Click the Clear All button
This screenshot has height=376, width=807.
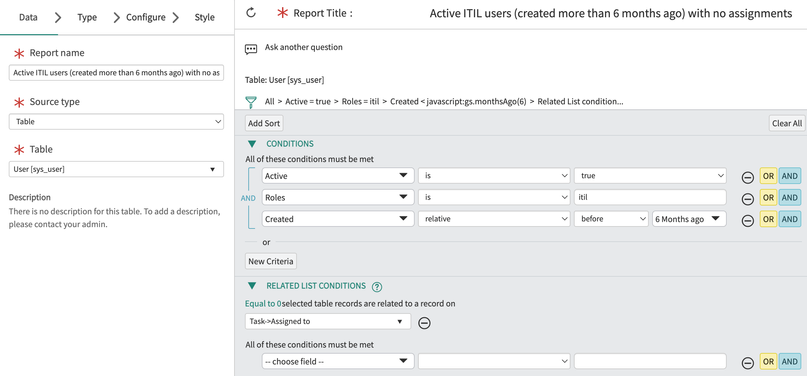(x=787, y=123)
